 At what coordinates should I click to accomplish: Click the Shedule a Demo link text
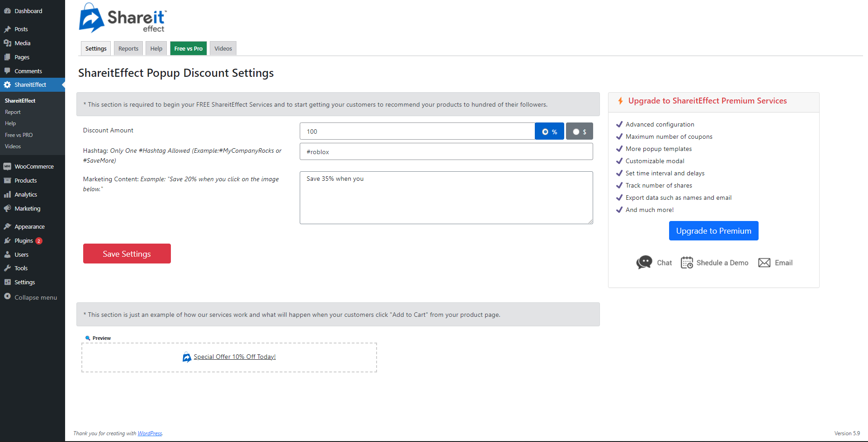click(722, 263)
